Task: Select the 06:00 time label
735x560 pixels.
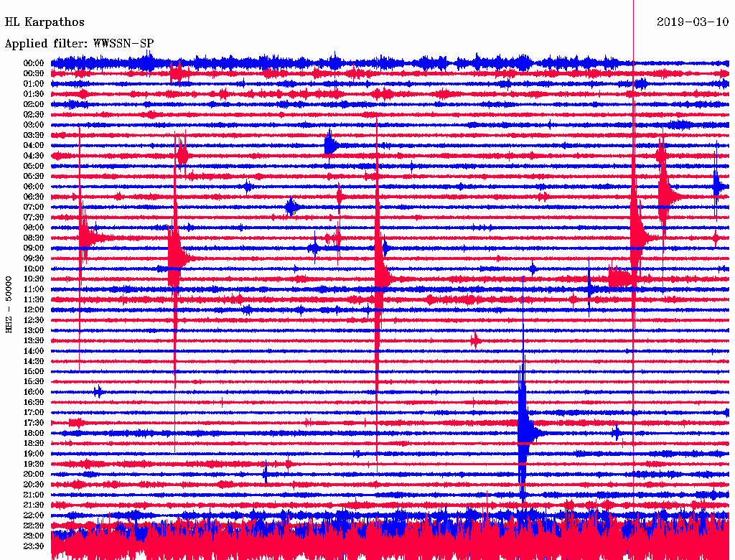Action: click(34, 186)
